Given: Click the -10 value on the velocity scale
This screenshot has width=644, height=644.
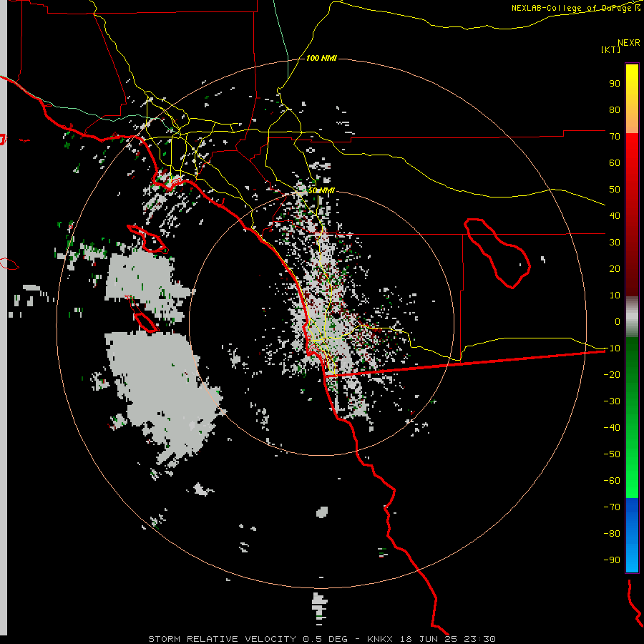Looking at the screenshot, I should coord(612,348).
